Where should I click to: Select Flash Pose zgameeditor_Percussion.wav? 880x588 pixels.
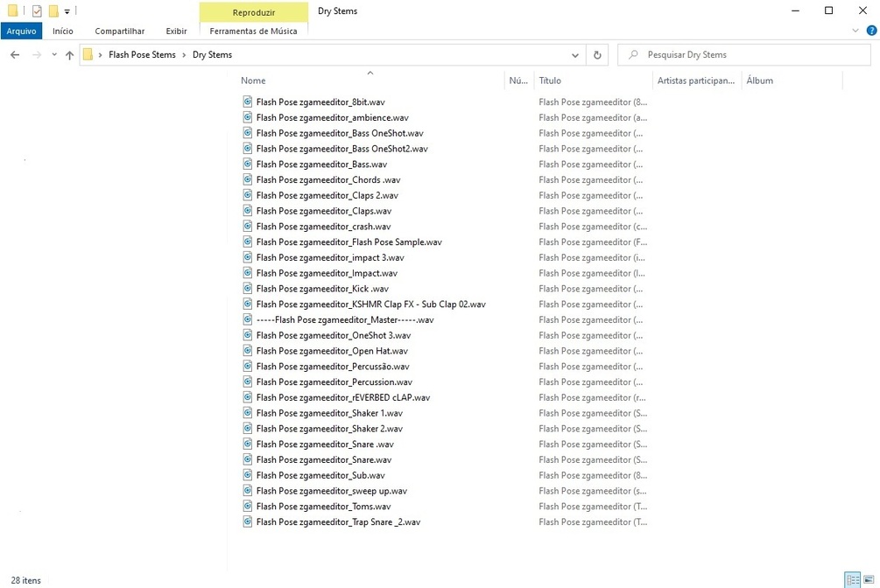(334, 381)
